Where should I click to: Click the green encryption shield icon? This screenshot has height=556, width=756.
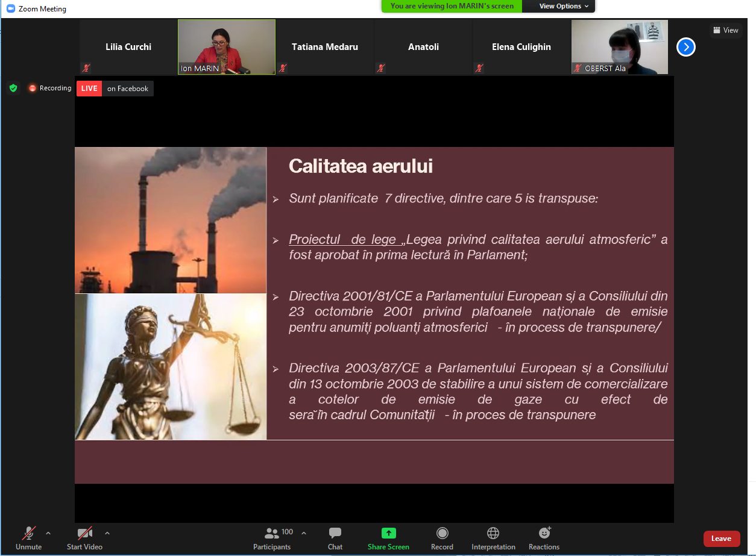point(13,89)
